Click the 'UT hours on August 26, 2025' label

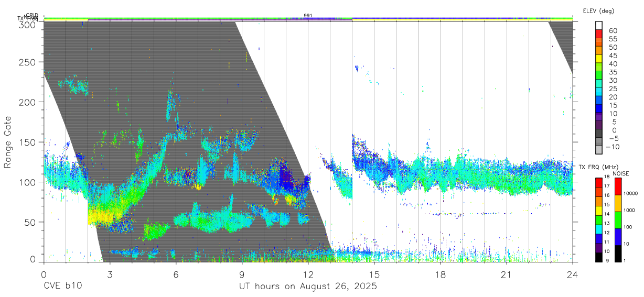tap(308, 287)
